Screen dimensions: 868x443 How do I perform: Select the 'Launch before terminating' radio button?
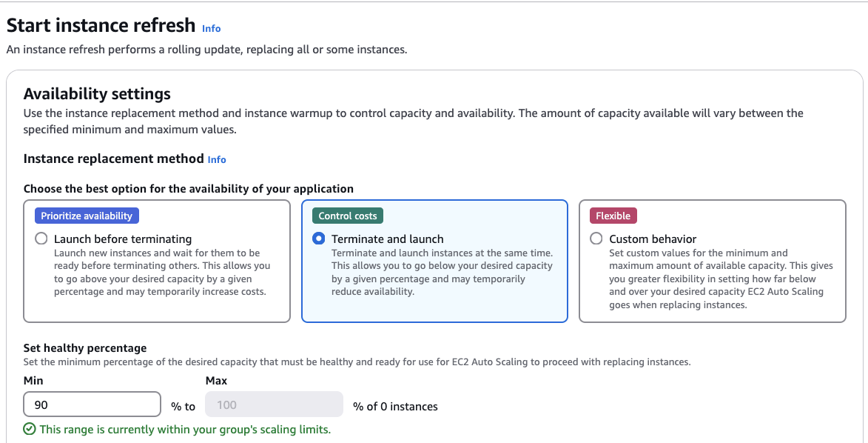(41, 238)
